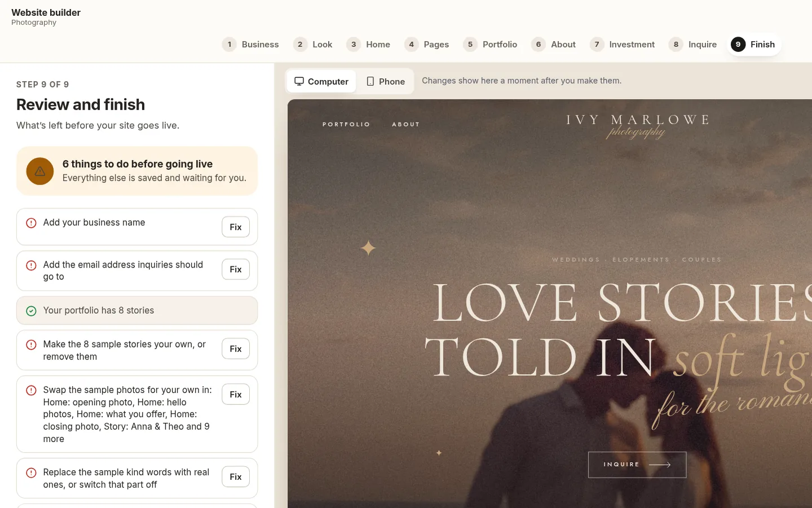The image size is (812, 508).
Task: Click the phone icon in the Phone tab
Action: tap(370, 81)
